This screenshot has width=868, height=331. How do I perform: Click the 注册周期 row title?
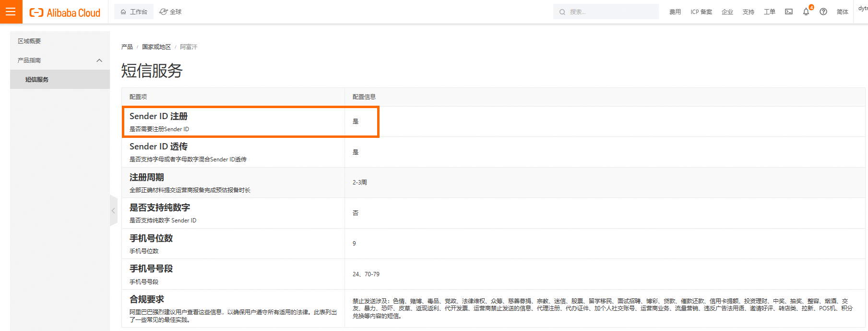[x=147, y=177]
